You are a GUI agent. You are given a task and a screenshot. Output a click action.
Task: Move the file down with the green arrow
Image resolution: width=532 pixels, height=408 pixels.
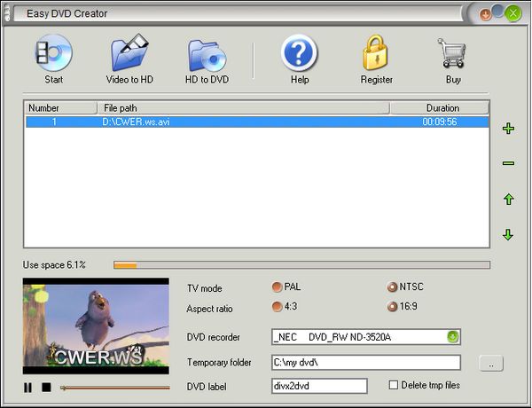click(508, 235)
